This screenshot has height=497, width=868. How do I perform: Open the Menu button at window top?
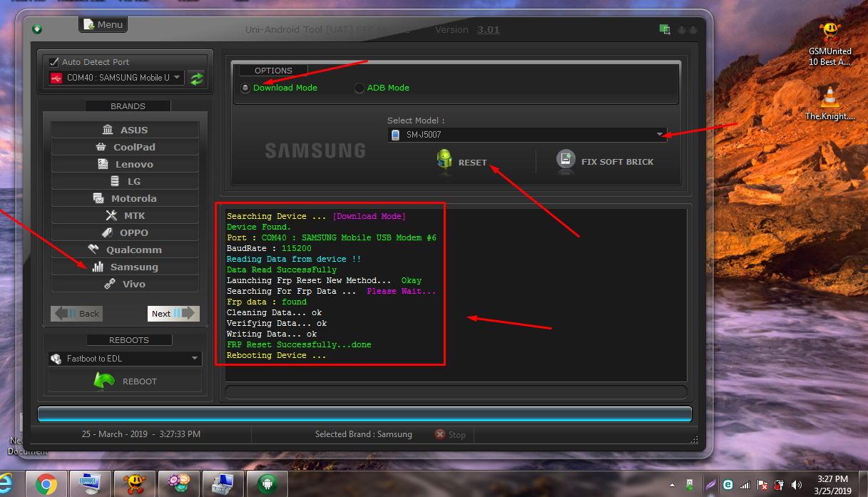coord(103,24)
